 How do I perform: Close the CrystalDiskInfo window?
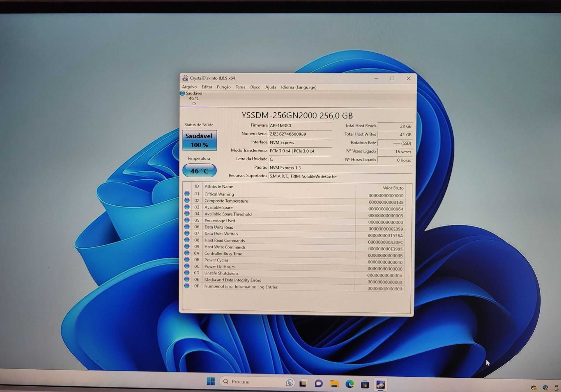tap(408, 78)
